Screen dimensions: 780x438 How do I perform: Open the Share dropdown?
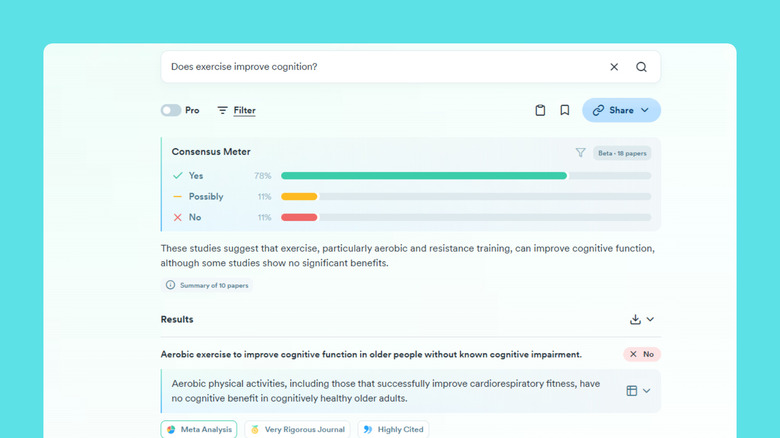click(x=621, y=110)
